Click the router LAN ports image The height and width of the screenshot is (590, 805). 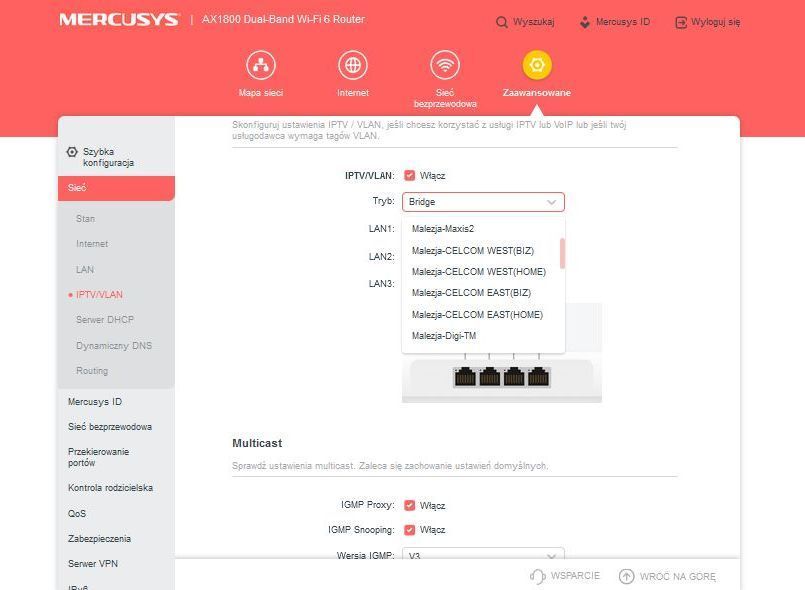pos(502,377)
